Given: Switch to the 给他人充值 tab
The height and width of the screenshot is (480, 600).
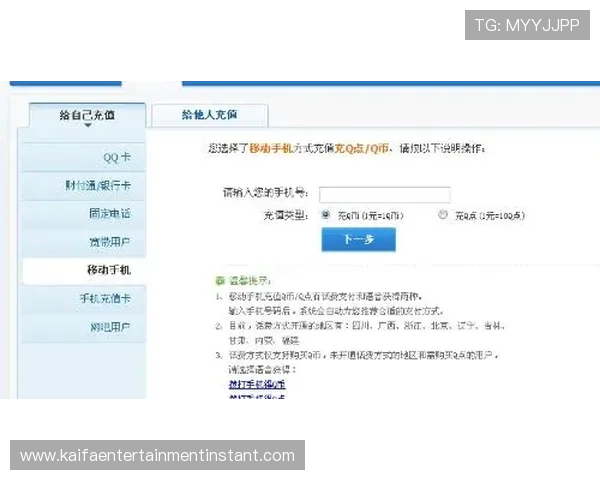Looking at the screenshot, I should pos(210,115).
